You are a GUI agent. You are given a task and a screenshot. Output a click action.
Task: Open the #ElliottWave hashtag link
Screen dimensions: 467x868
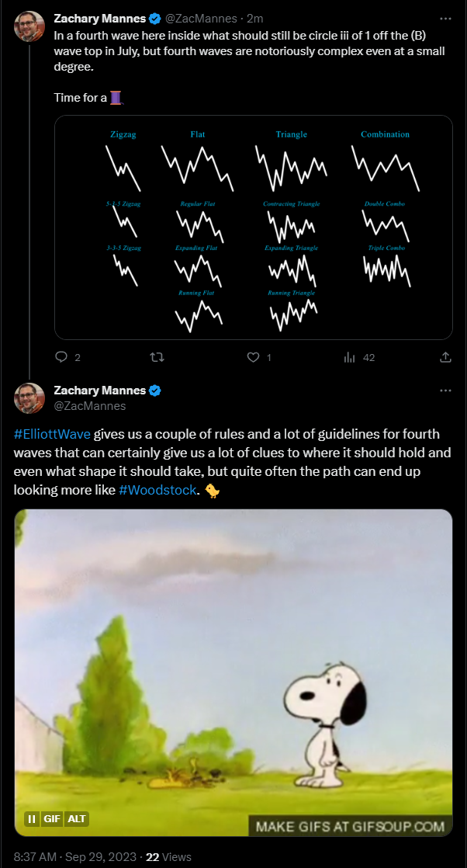pos(51,433)
